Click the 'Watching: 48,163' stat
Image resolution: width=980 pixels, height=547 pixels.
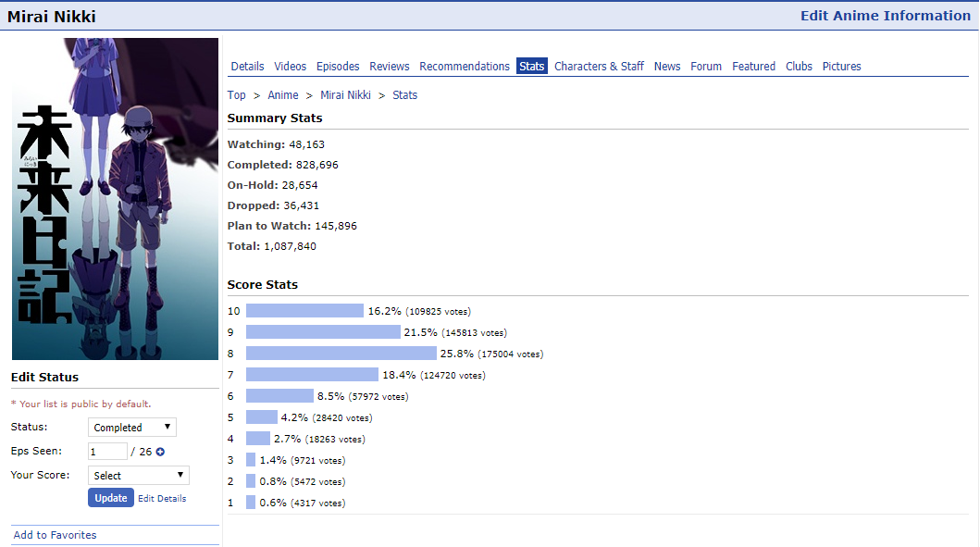coord(277,144)
